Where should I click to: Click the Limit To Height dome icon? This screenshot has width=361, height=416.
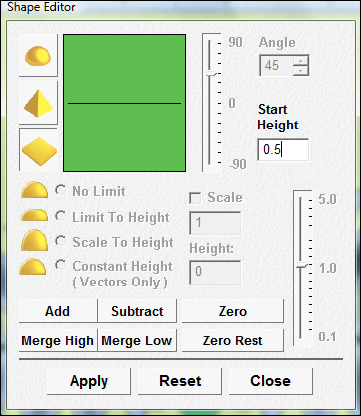point(34,215)
